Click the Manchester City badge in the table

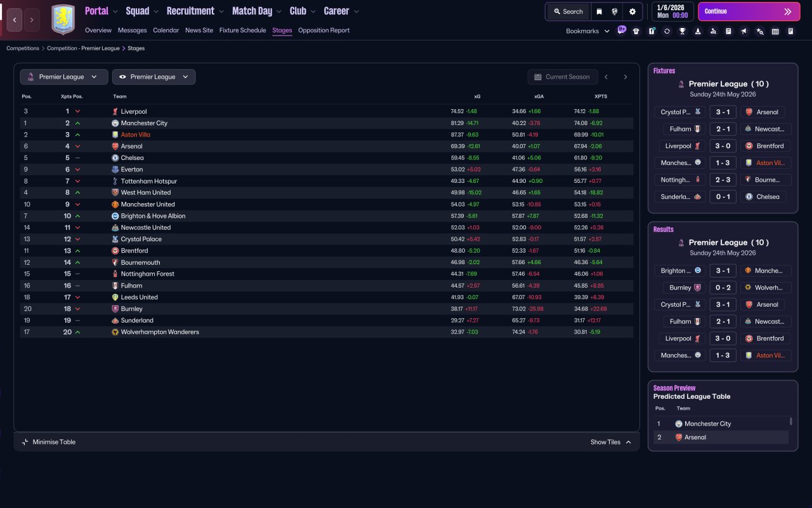coord(115,123)
